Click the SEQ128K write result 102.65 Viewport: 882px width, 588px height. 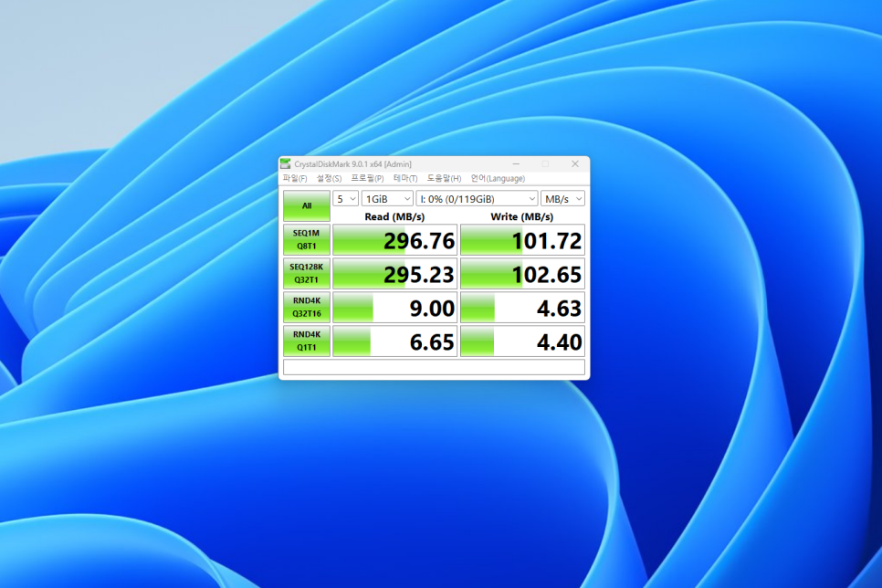(x=522, y=274)
